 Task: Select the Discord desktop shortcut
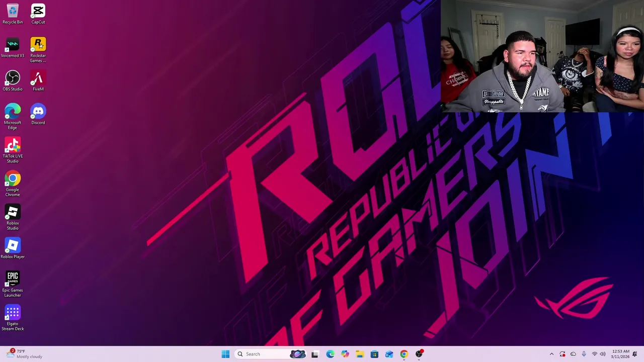pyautogui.click(x=38, y=115)
